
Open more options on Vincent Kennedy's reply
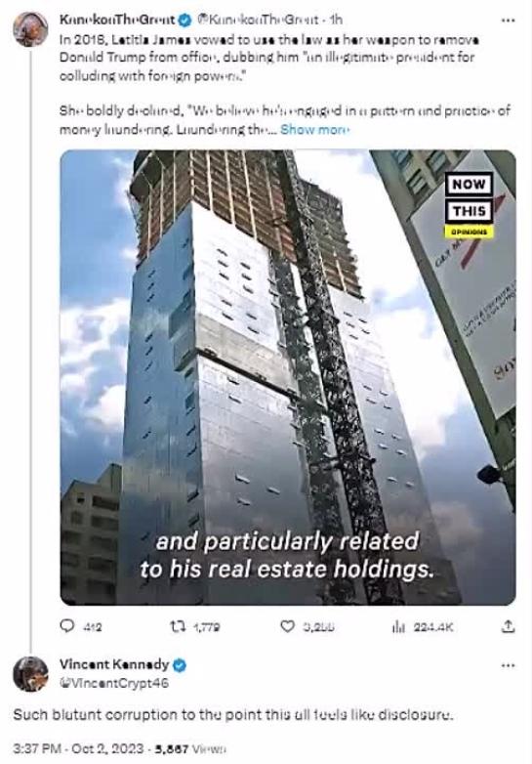(508, 665)
